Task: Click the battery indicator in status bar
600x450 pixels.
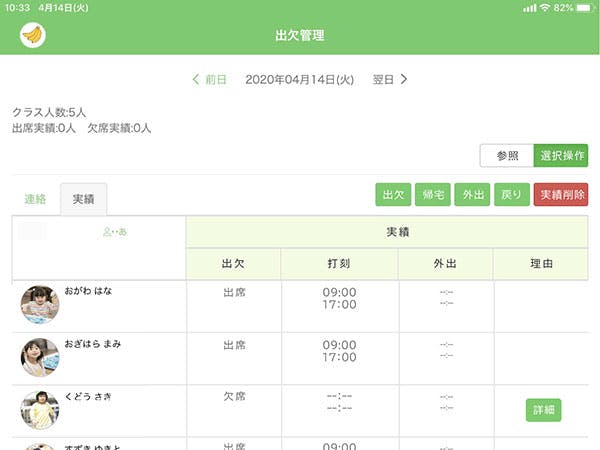Action: [585, 8]
